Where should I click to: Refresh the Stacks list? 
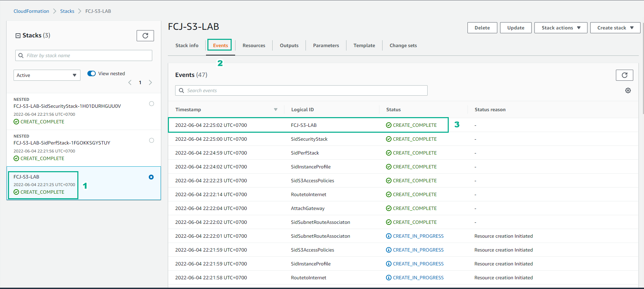pos(145,36)
